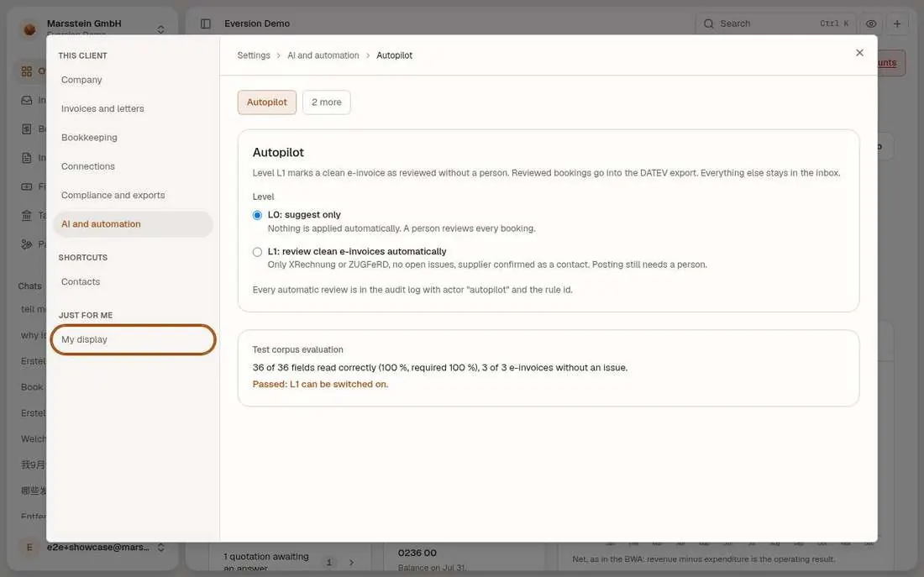Select L1: review clean e-invoices automatically
The image size is (924, 577).
[257, 252]
